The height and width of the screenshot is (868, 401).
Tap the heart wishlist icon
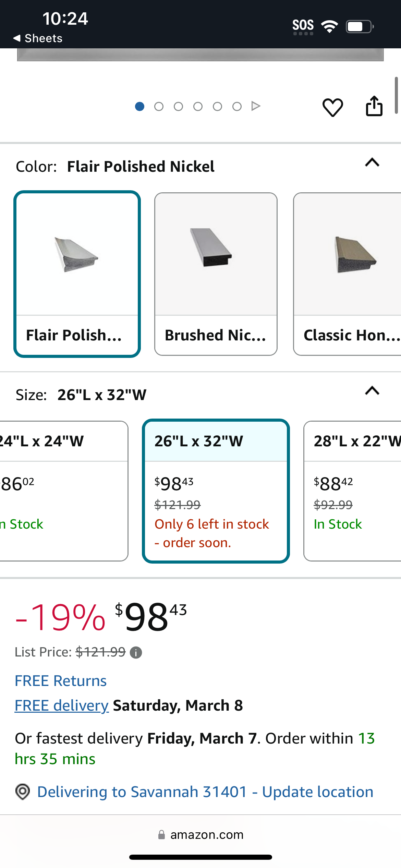tap(332, 107)
